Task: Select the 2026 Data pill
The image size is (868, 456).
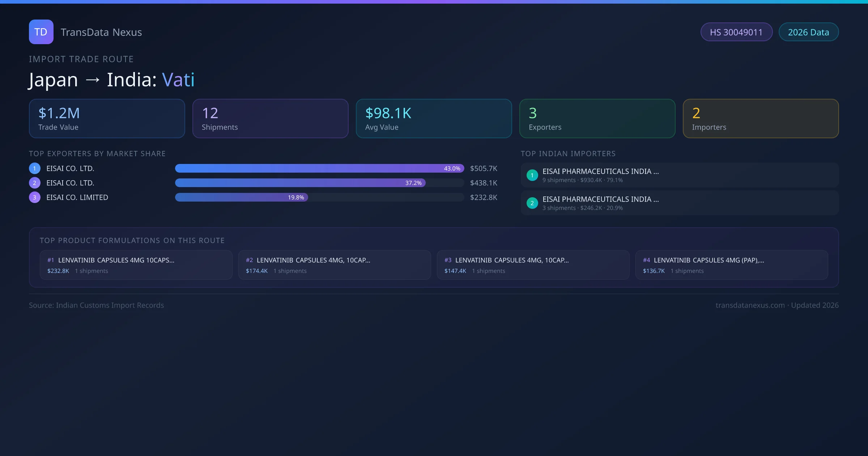Action: coord(808,32)
